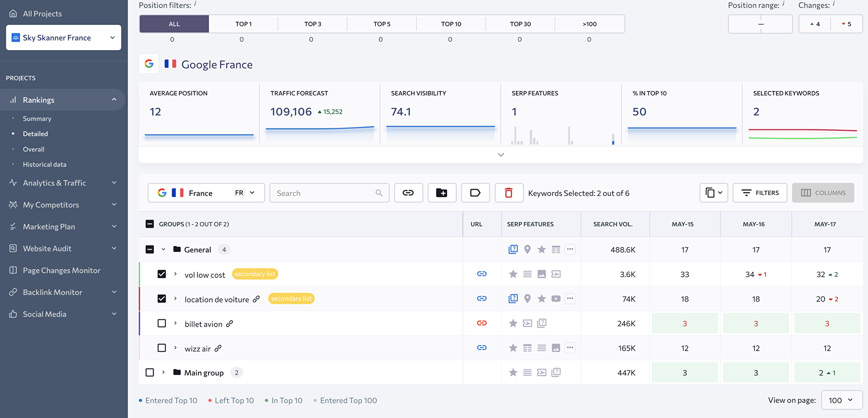Click more SERP features in General row
Image resolution: width=868 pixels, height=418 pixels.
point(570,249)
